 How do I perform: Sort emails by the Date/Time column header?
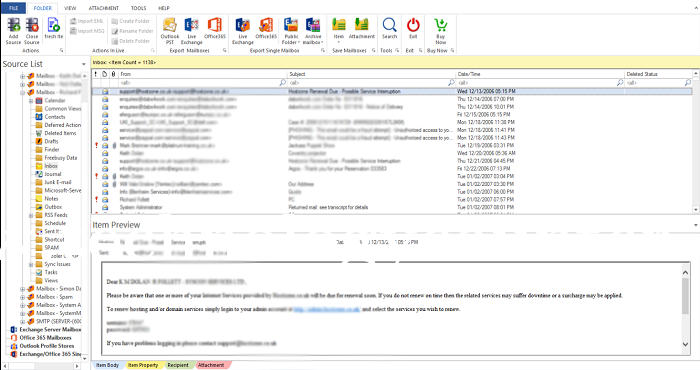(x=540, y=74)
